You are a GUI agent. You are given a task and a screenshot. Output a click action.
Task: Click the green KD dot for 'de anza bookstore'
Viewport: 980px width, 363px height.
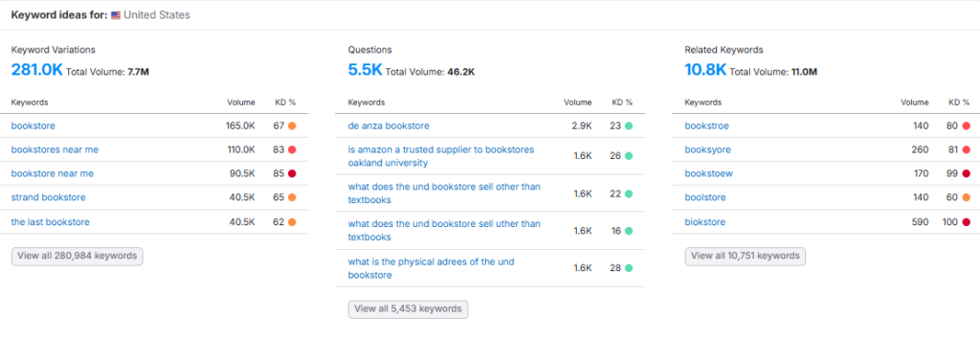(x=628, y=125)
